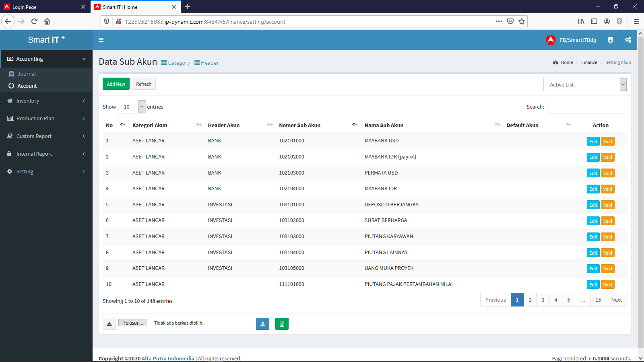Click the database icon in the header
This screenshot has width=644, height=362.
[610, 40]
